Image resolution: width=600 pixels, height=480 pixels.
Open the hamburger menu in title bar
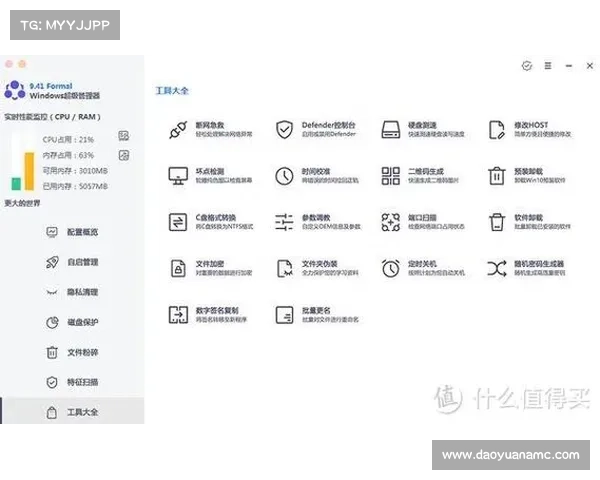[x=548, y=66]
